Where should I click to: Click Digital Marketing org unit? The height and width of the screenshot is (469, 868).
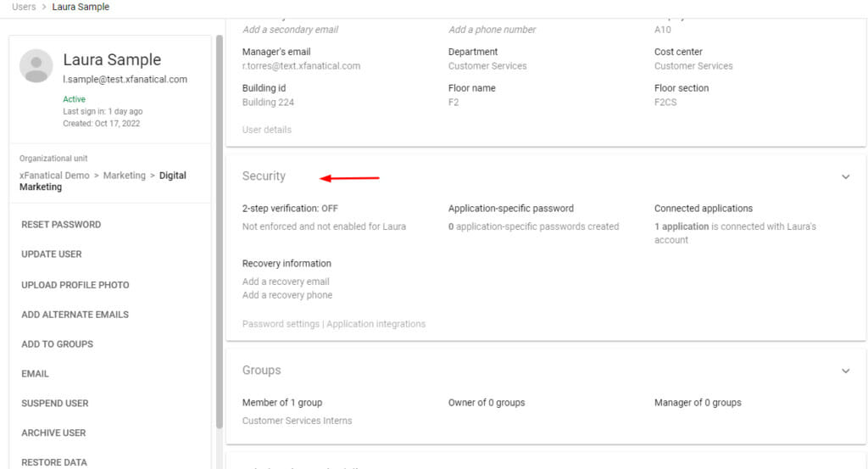tap(103, 181)
